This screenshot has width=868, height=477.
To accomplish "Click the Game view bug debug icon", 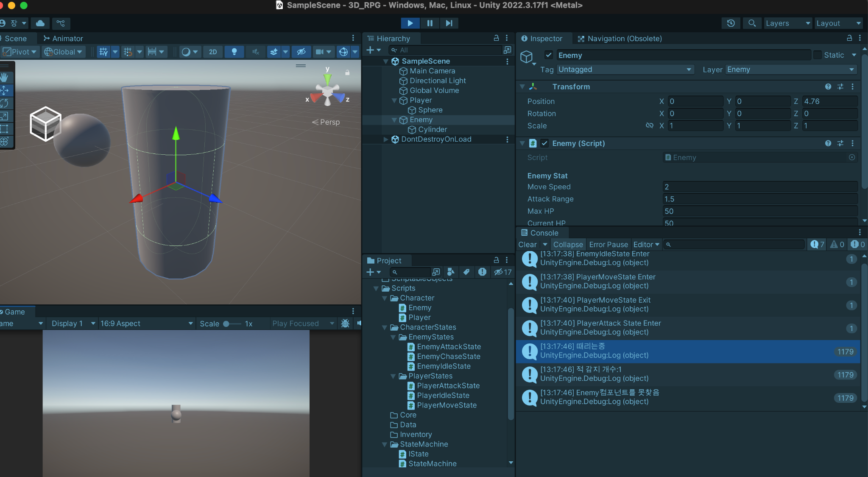I will (x=345, y=324).
